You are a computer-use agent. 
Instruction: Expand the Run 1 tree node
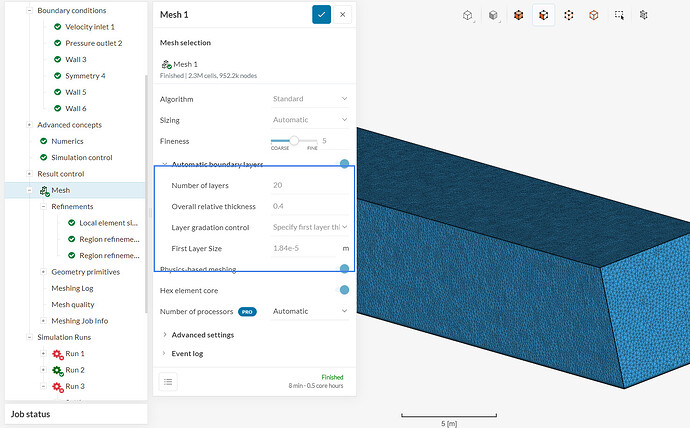click(43, 353)
